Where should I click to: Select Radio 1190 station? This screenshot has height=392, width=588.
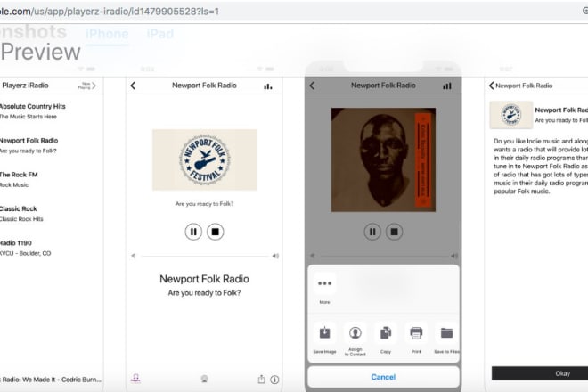point(26,248)
